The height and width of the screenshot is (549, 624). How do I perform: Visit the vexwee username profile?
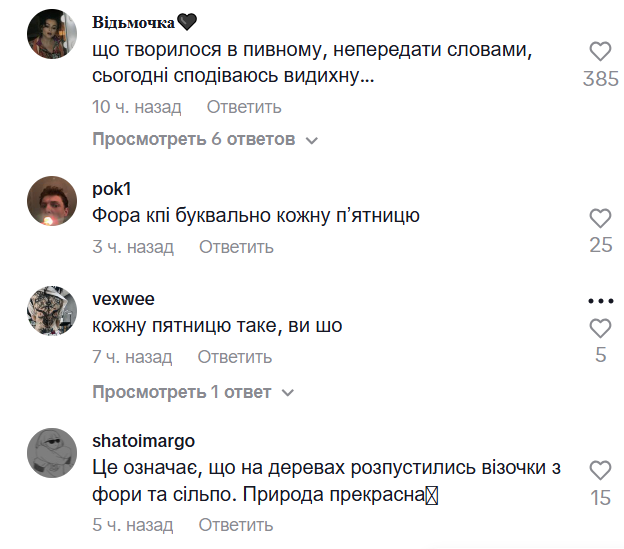tap(123, 299)
